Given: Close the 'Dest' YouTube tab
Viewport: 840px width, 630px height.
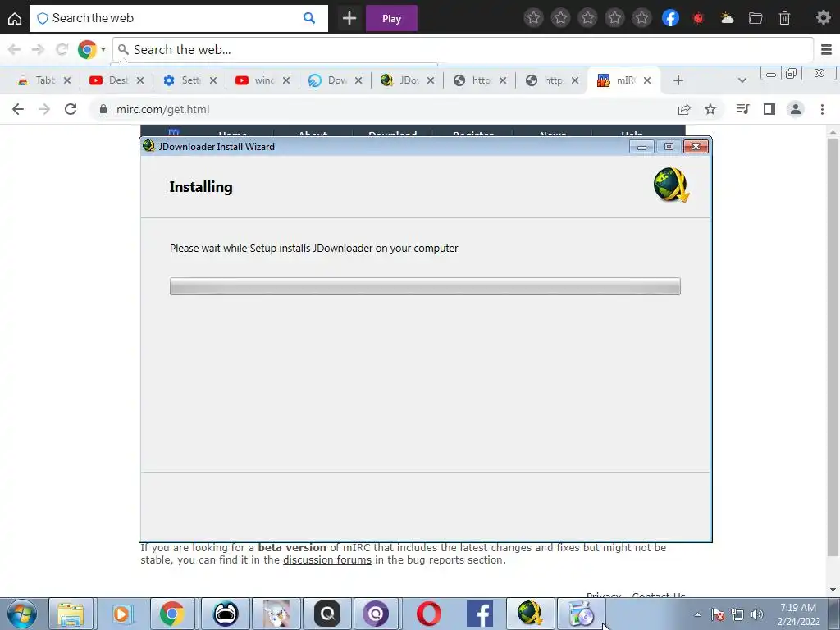Looking at the screenshot, I should [x=139, y=80].
